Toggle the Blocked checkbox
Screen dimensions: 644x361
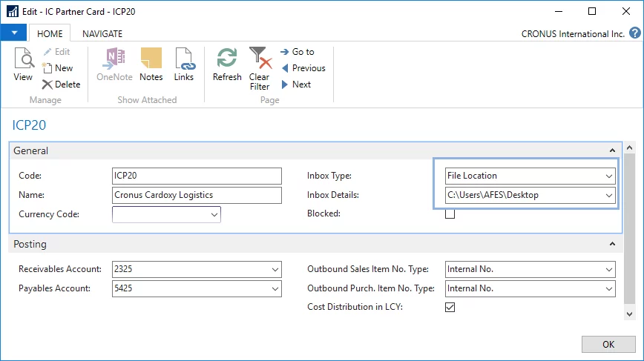pos(450,214)
